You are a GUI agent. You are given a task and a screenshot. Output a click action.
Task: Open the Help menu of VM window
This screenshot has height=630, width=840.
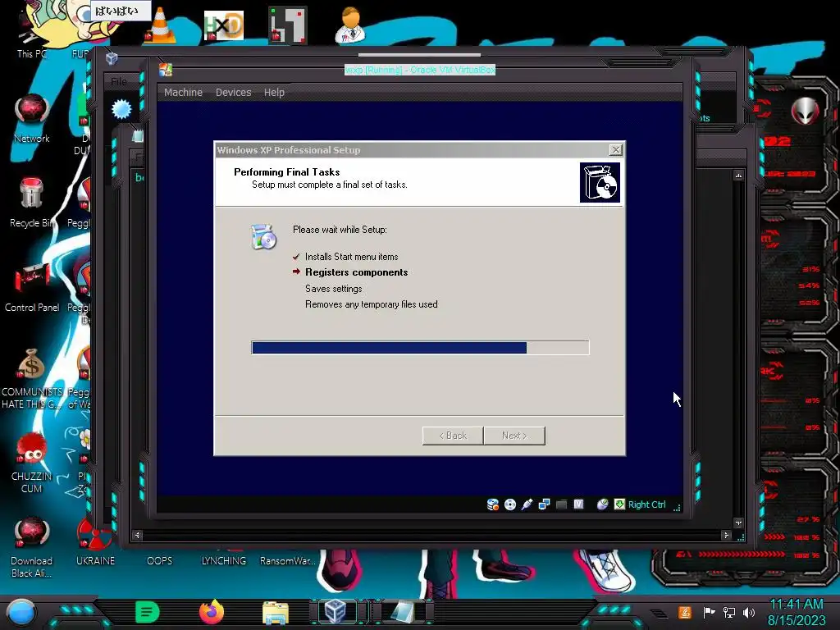(274, 92)
